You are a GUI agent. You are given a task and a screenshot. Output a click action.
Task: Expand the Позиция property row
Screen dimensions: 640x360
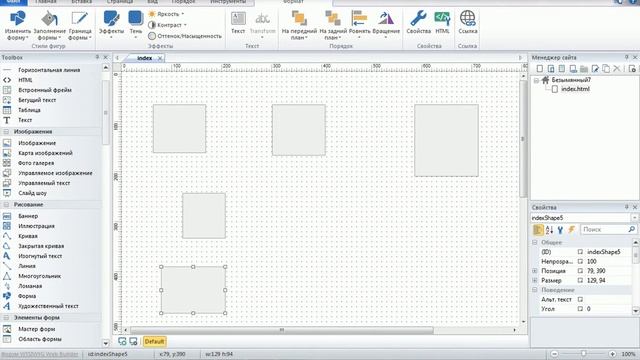coord(535,271)
